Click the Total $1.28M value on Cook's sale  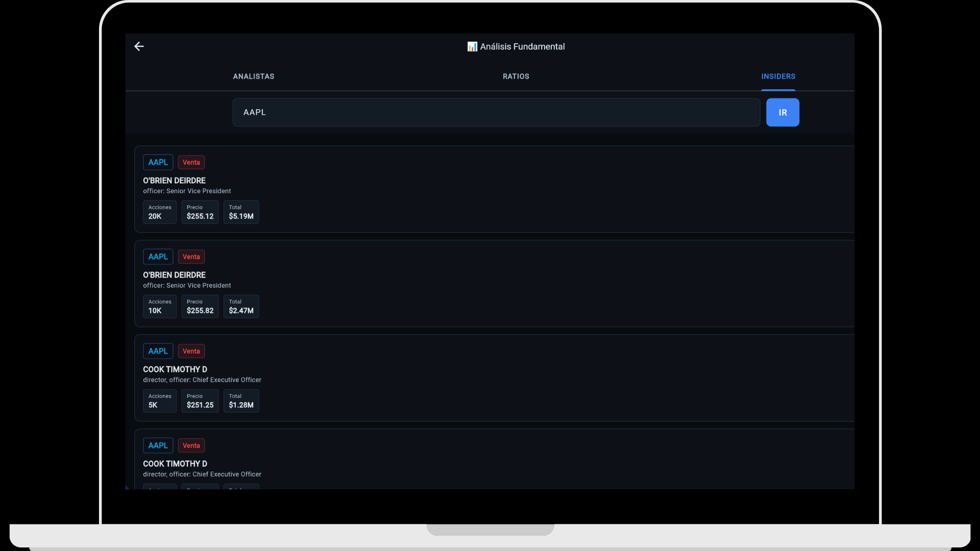pos(241,401)
